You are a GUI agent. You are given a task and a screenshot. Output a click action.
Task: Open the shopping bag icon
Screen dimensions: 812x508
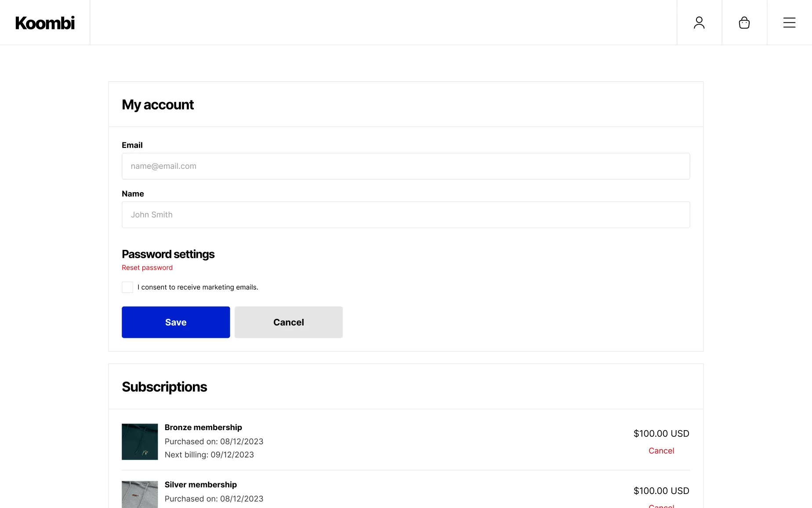tap(744, 22)
